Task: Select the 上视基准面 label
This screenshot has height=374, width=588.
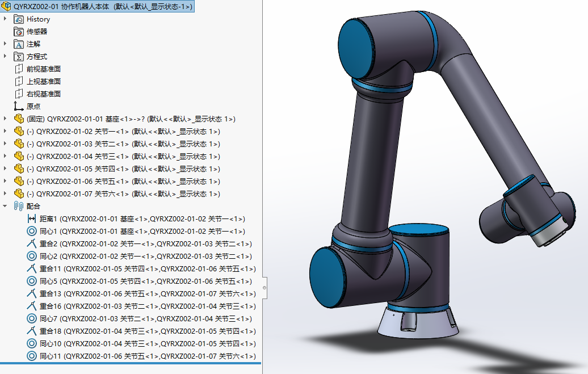Action: click(44, 81)
